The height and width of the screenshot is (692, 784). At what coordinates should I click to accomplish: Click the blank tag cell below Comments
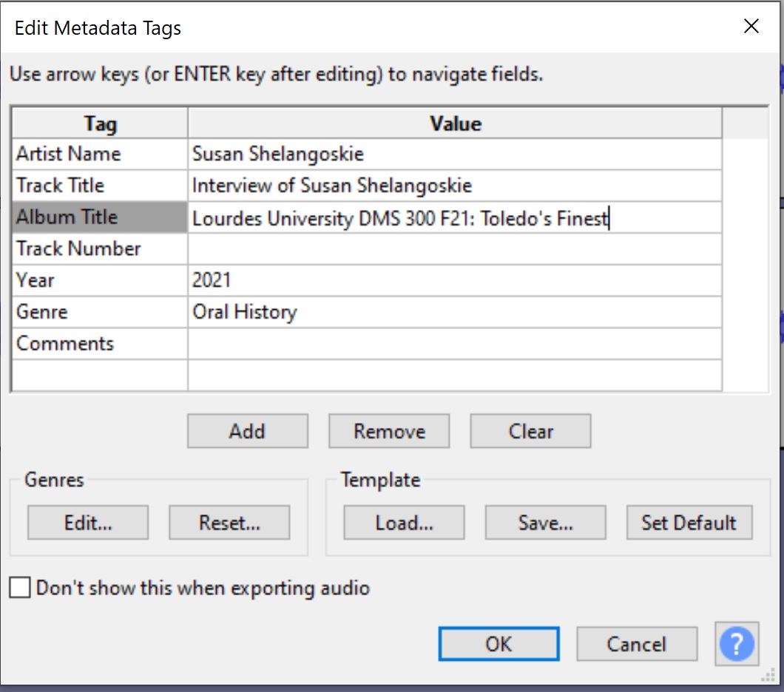pyautogui.click(x=100, y=376)
